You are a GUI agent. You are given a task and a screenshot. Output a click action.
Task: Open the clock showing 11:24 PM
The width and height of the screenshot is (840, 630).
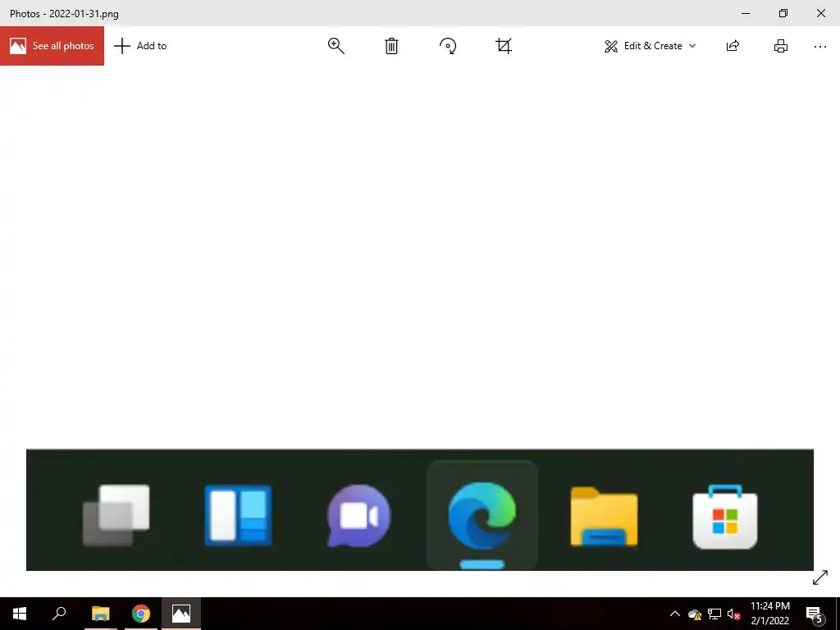click(769, 614)
